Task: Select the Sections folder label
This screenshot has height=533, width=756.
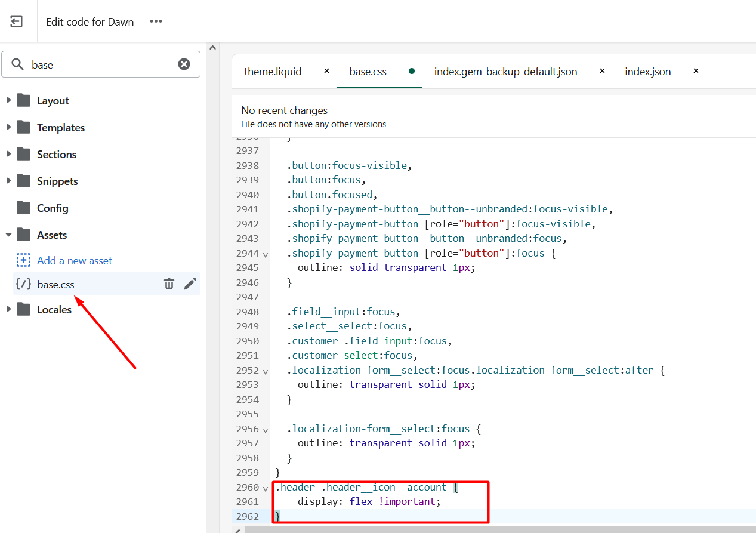Action: tap(57, 155)
